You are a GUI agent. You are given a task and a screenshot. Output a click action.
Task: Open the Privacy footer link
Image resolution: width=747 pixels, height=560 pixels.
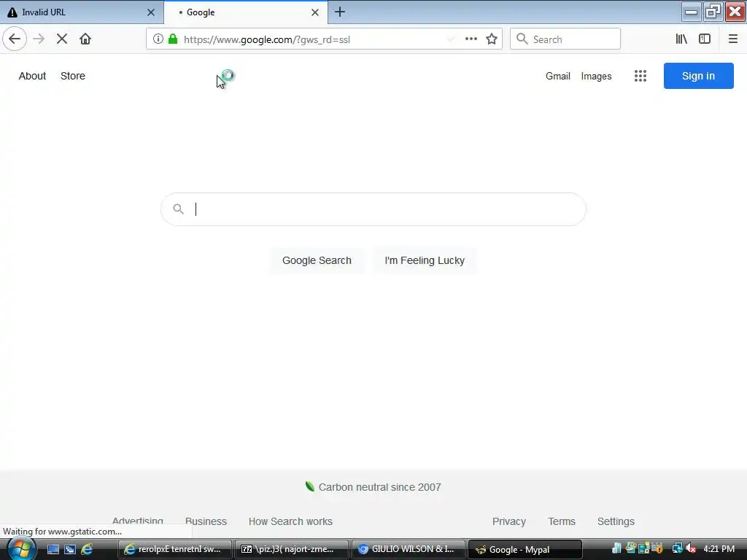[x=508, y=521]
